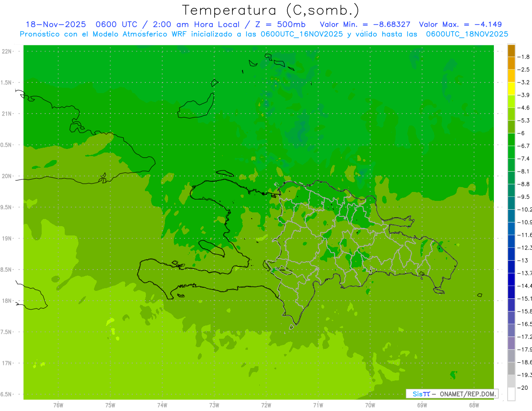This screenshot has height=411, width=532.
Task: Select the green swatch between -6 and -6.7
Action: point(511,139)
